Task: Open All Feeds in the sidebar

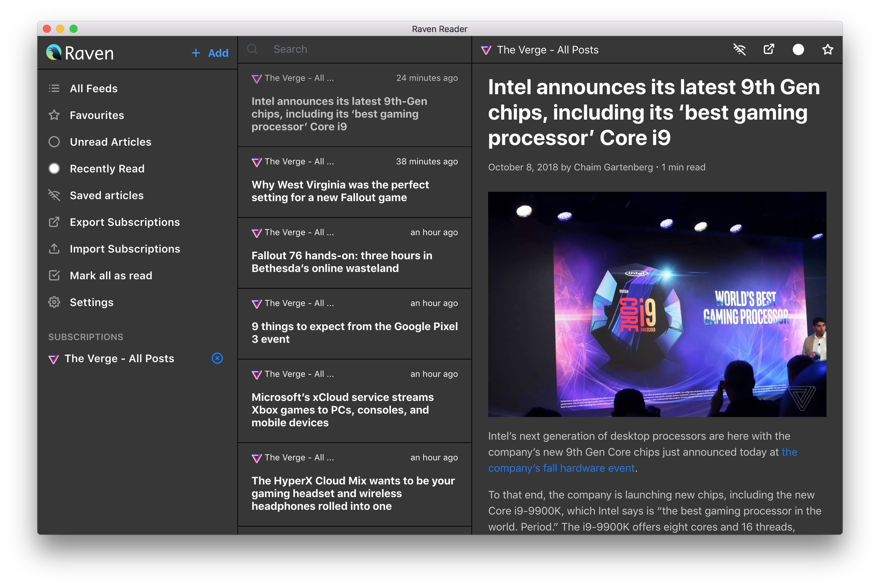Action: [93, 89]
